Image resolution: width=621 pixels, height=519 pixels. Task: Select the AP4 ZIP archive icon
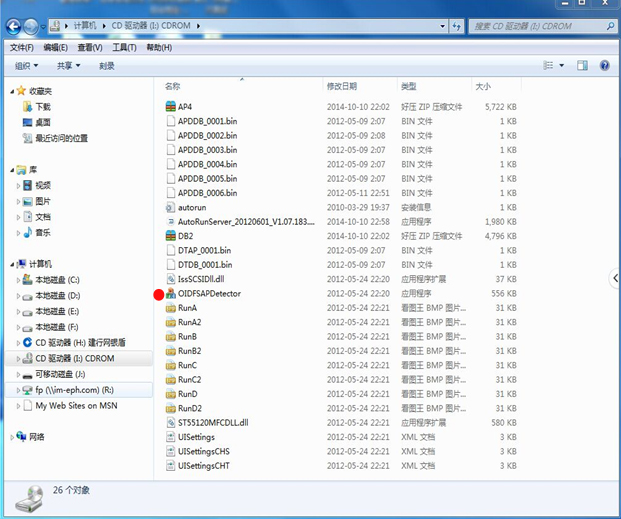pos(170,106)
